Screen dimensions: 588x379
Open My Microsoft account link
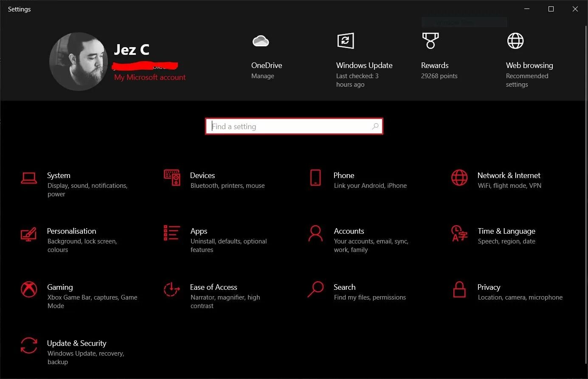(x=149, y=77)
